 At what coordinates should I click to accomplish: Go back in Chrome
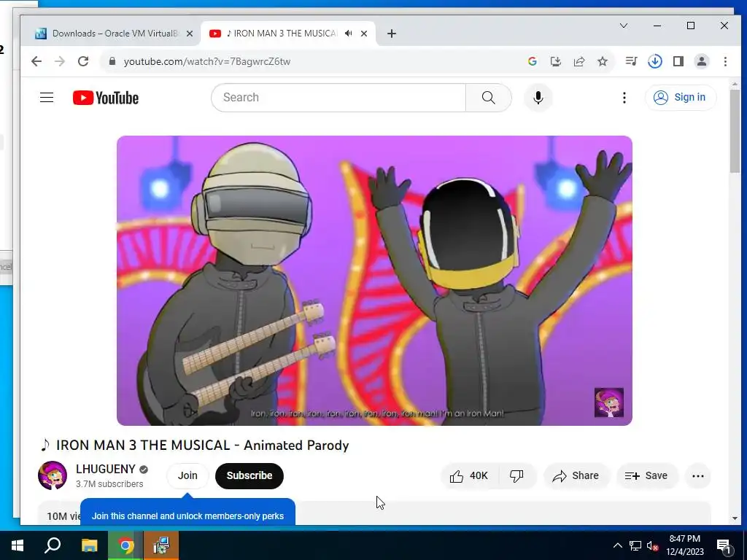pyautogui.click(x=36, y=61)
